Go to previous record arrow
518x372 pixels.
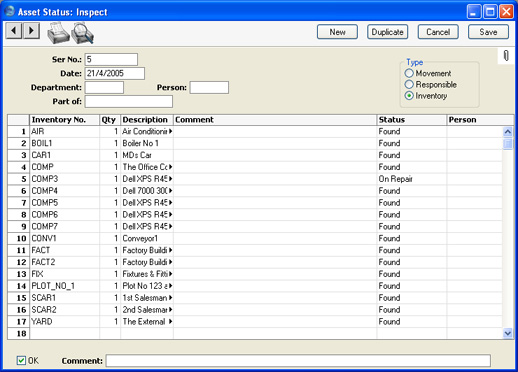click(x=14, y=31)
